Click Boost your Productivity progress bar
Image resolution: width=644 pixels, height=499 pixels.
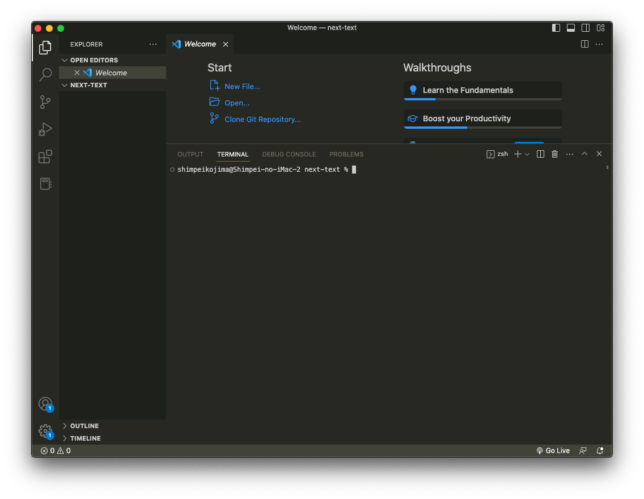(483, 127)
